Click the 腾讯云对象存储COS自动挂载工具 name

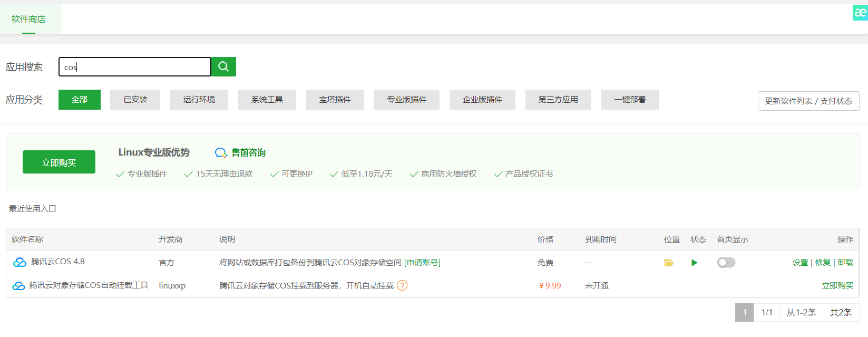89,285
